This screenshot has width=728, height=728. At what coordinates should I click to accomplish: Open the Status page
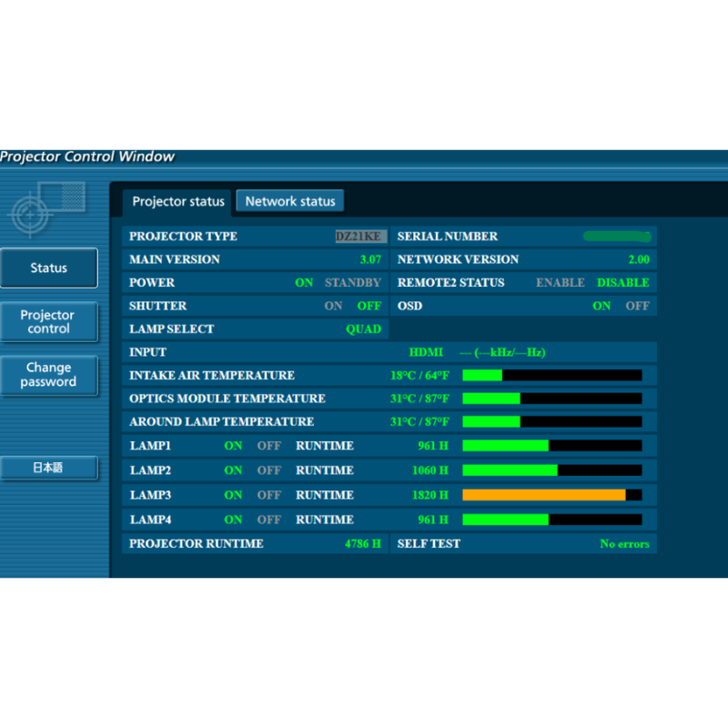click(49, 268)
